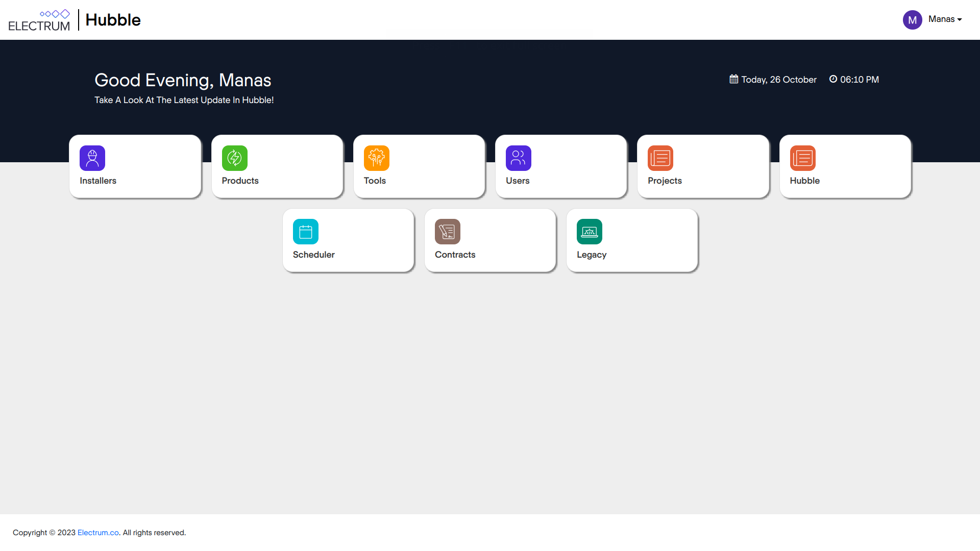Go to the Products label
The width and height of the screenshot is (980, 551).
[240, 181]
